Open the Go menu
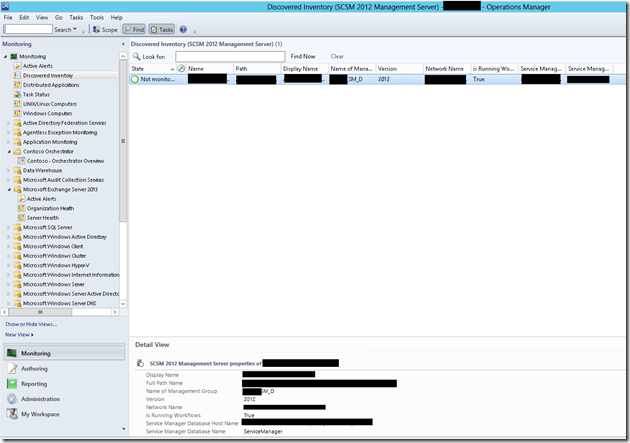The height and width of the screenshot is (443, 630). click(x=59, y=18)
